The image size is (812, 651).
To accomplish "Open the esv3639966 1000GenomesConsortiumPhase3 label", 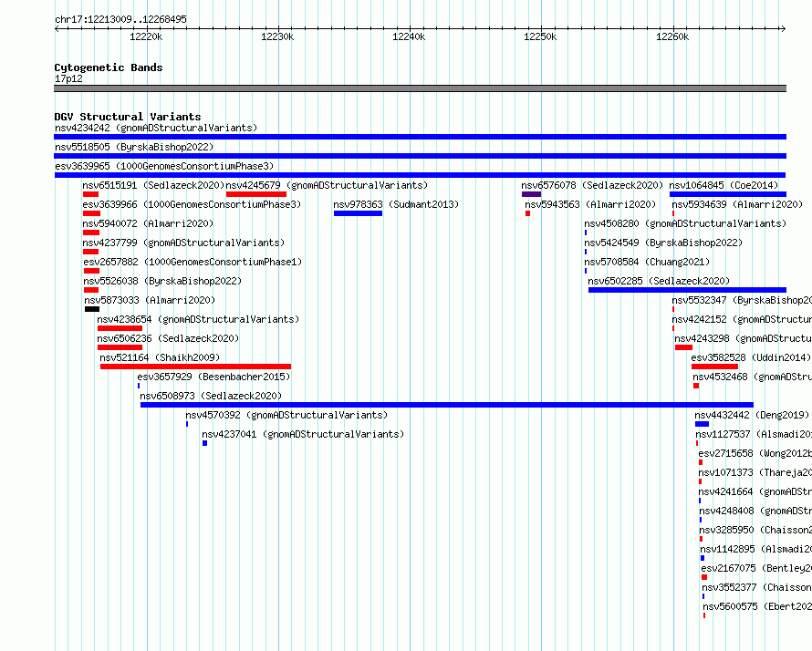I will click(192, 204).
